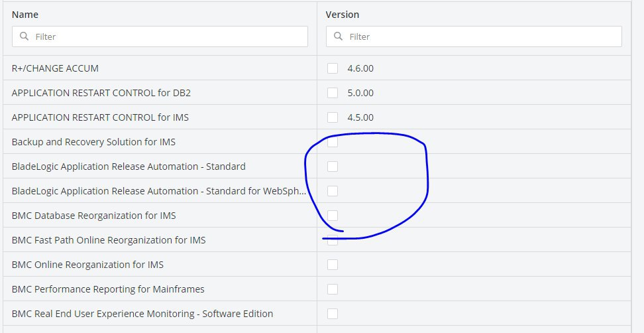Tick checkbox in BladeLogic Release Automation - Standard row
644x333 pixels.
pyautogui.click(x=333, y=166)
